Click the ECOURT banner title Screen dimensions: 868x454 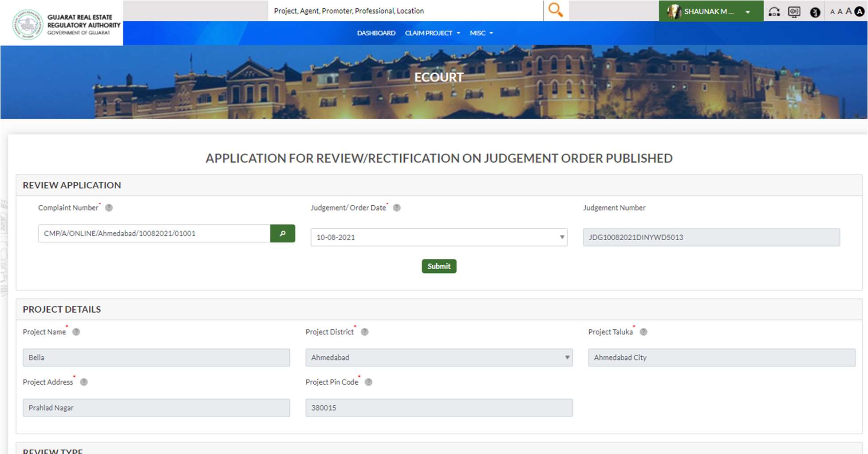pyautogui.click(x=438, y=77)
